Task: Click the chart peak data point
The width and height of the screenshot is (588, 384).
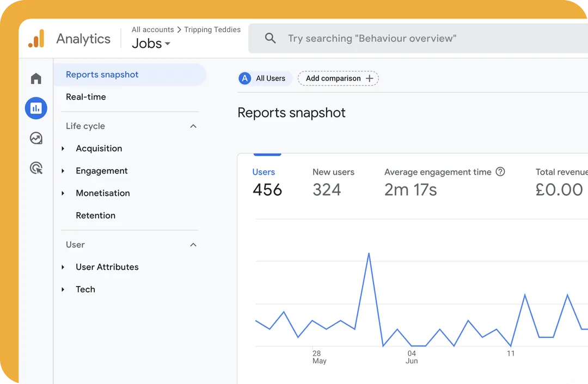Action: pos(369,253)
